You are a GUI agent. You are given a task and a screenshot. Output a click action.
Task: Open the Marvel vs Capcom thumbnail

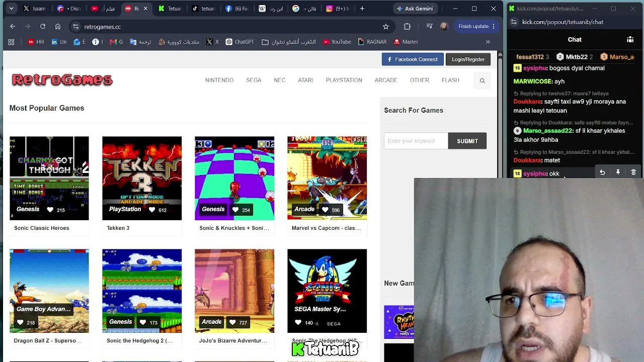(x=327, y=178)
